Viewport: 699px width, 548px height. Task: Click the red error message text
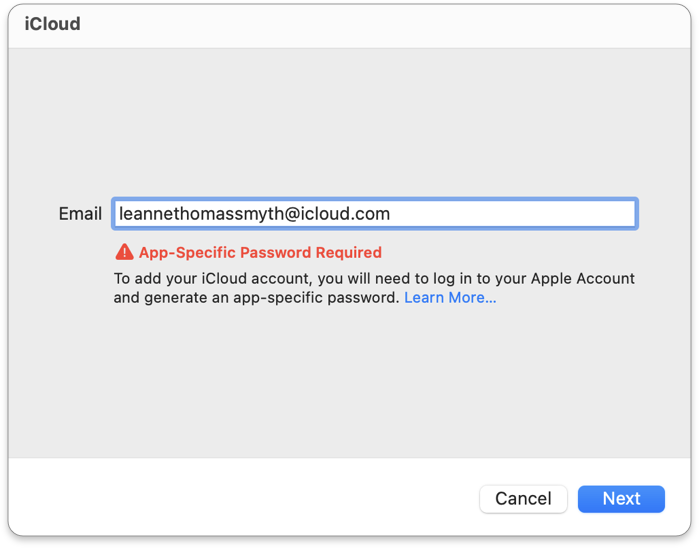pos(260,252)
